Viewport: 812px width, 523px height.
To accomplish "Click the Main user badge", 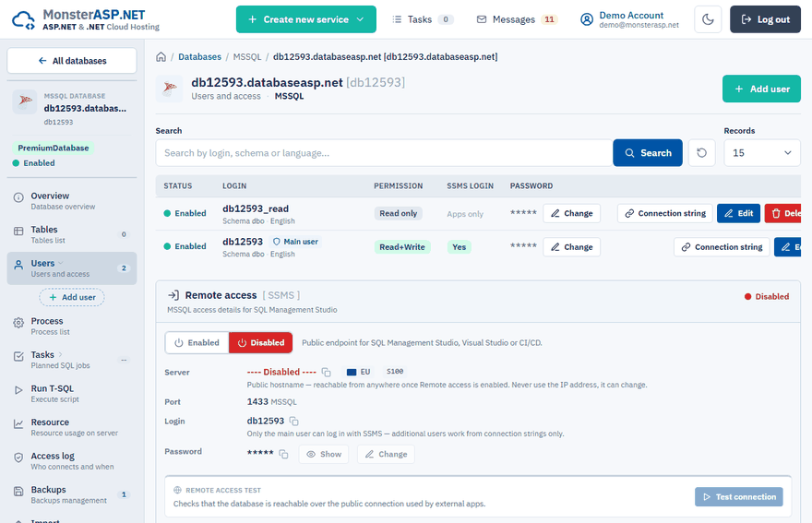I will click(295, 242).
